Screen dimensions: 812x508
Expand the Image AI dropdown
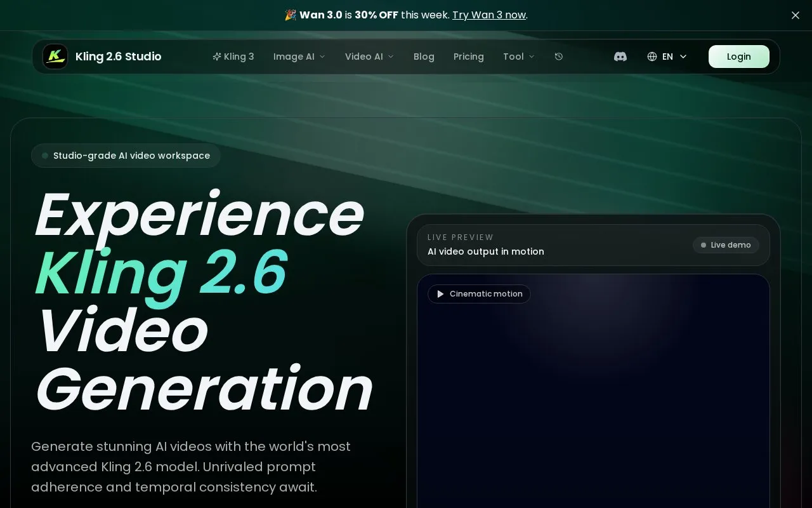tap(299, 57)
